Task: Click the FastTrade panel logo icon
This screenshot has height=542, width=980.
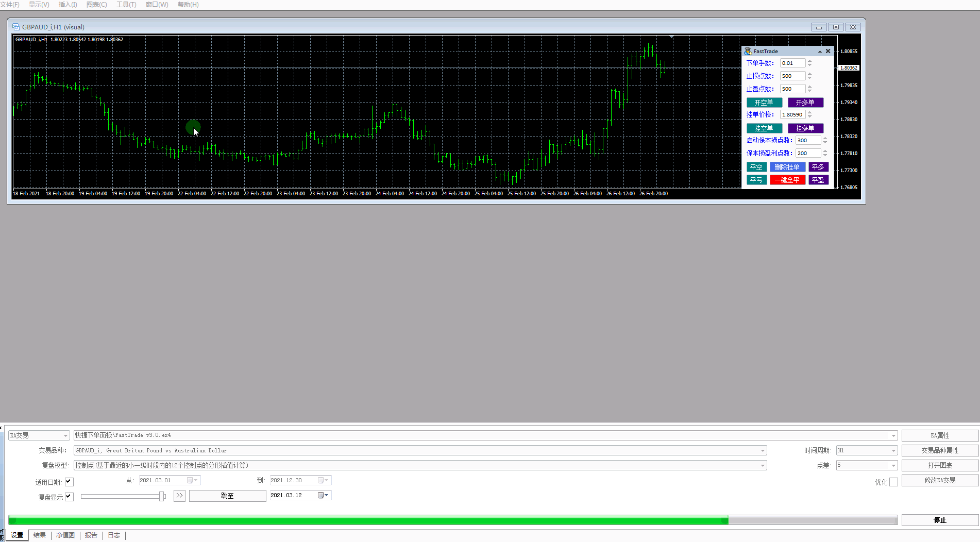Action: 748,52
